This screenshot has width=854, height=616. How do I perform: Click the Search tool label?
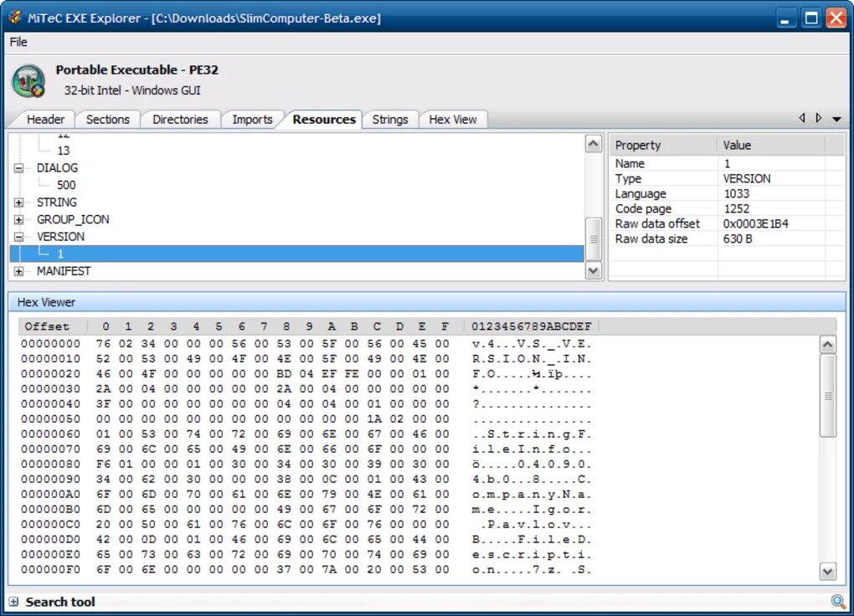[x=60, y=602]
